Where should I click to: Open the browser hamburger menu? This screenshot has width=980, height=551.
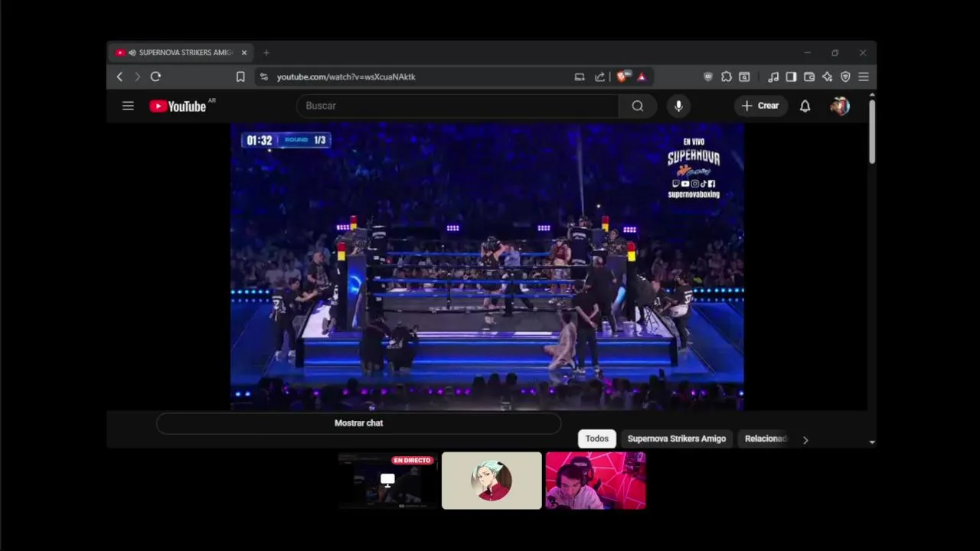click(864, 77)
